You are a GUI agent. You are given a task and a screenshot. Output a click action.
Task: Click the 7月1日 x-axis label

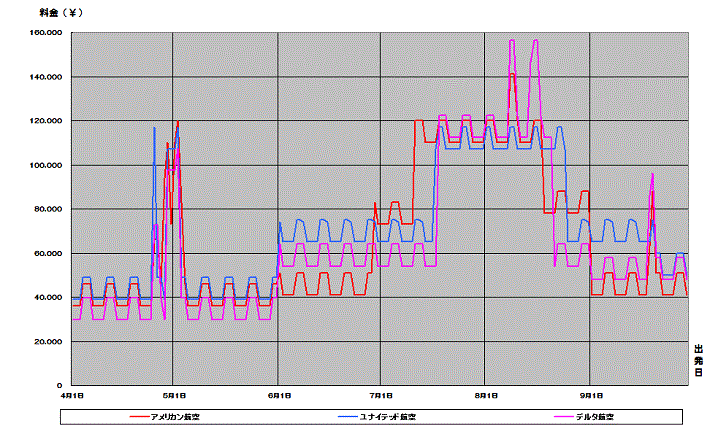[381, 396]
